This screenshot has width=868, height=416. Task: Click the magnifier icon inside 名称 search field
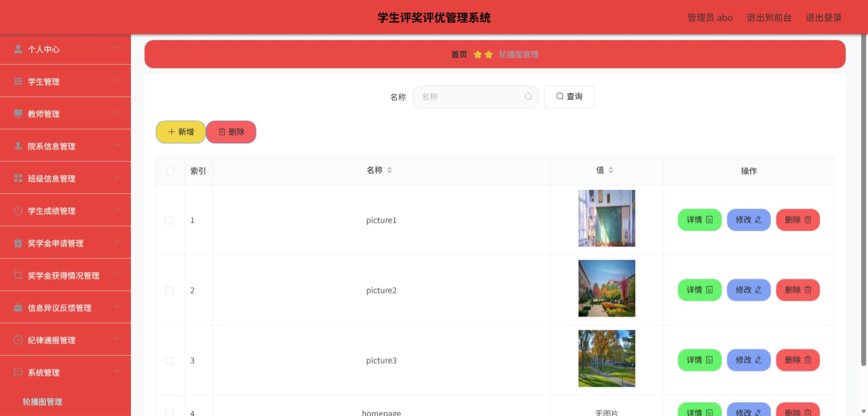[x=528, y=97]
